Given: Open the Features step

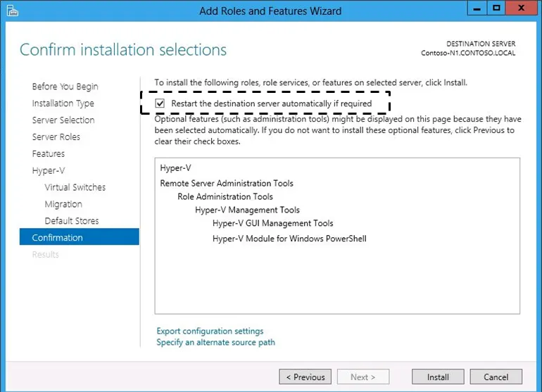Looking at the screenshot, I should pos(49,154).
